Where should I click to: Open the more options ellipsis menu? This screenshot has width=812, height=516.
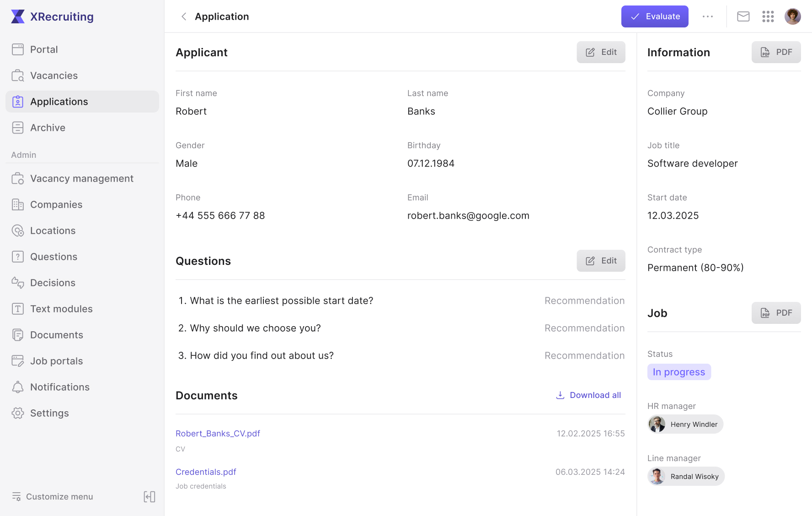point(708,16)
